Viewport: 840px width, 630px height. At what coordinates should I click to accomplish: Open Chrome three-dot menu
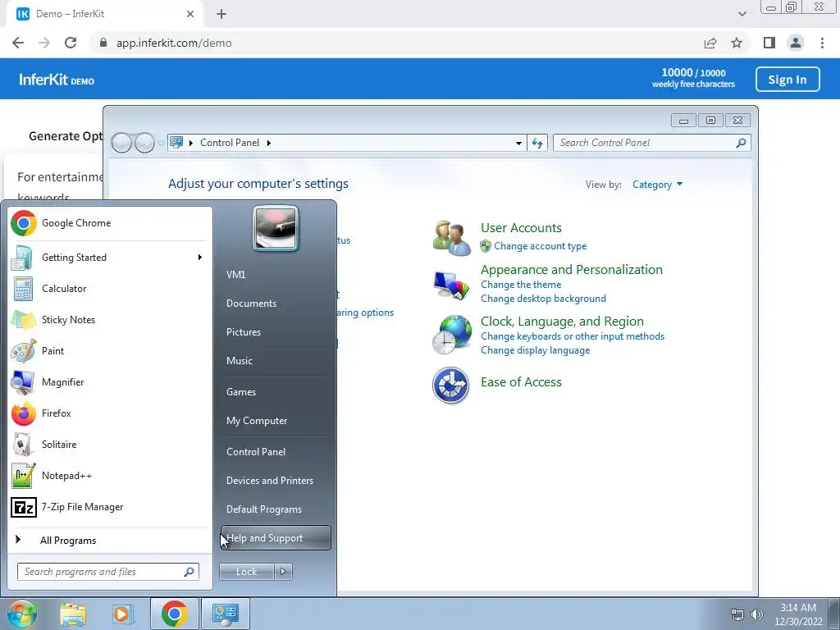click(x=822, y=43)
